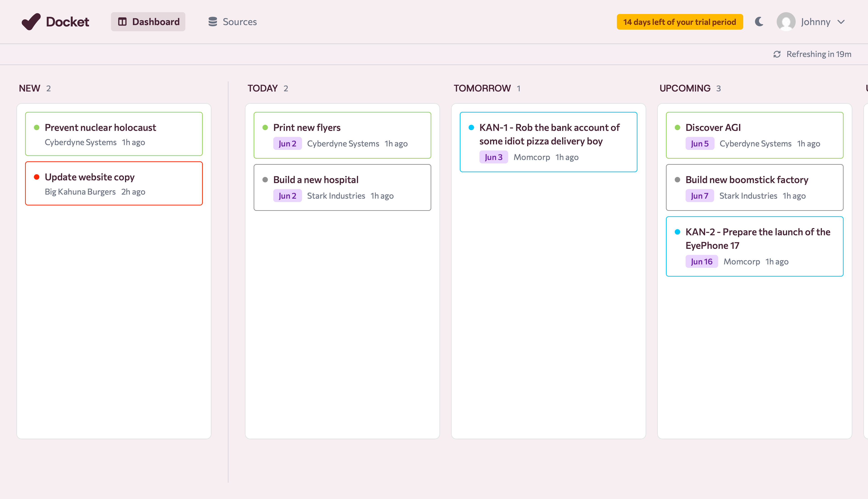Click 'Momcorp' on the KAN-1 card
The height and width of the screenshot is (499, 868).
(x=531, y=157)
